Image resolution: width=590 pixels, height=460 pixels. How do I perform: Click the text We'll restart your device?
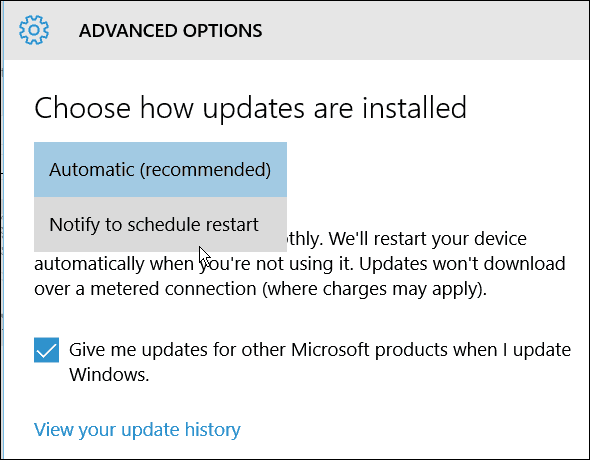tap(427, 239)
